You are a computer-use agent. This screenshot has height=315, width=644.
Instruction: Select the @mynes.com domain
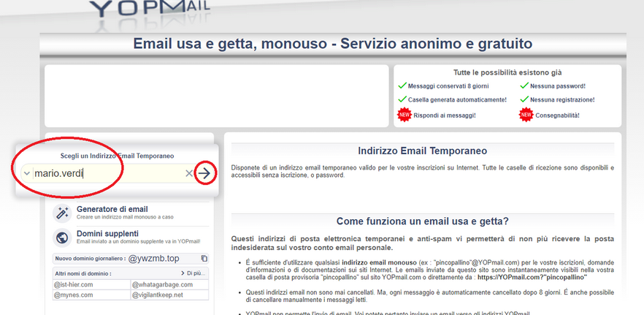tap(73, 295)
